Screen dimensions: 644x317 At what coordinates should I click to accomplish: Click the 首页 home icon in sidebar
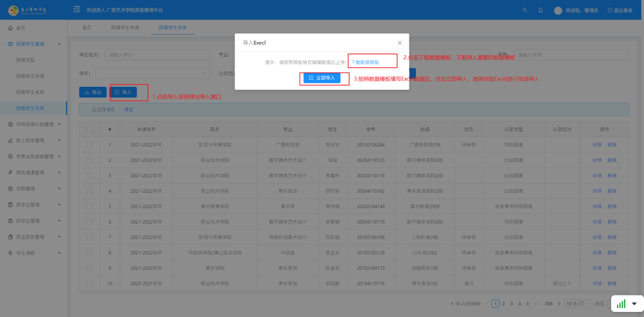[x=10, y=28]
